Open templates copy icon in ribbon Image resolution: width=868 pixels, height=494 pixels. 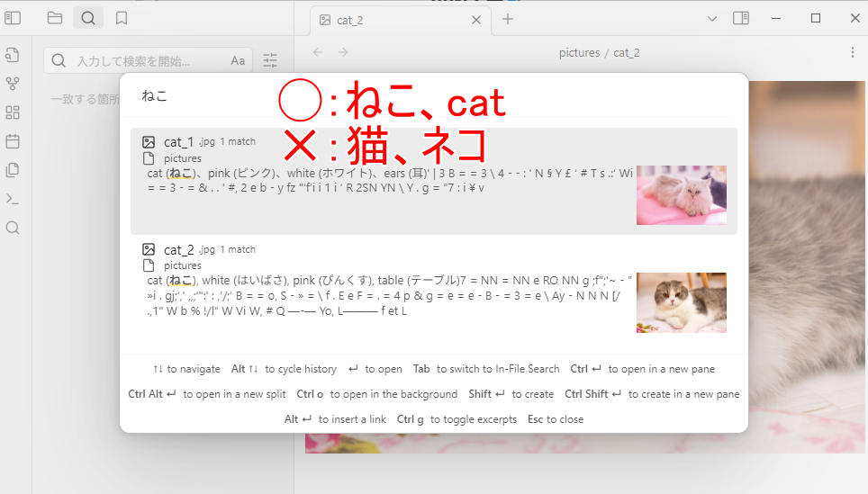coord(13,170)
